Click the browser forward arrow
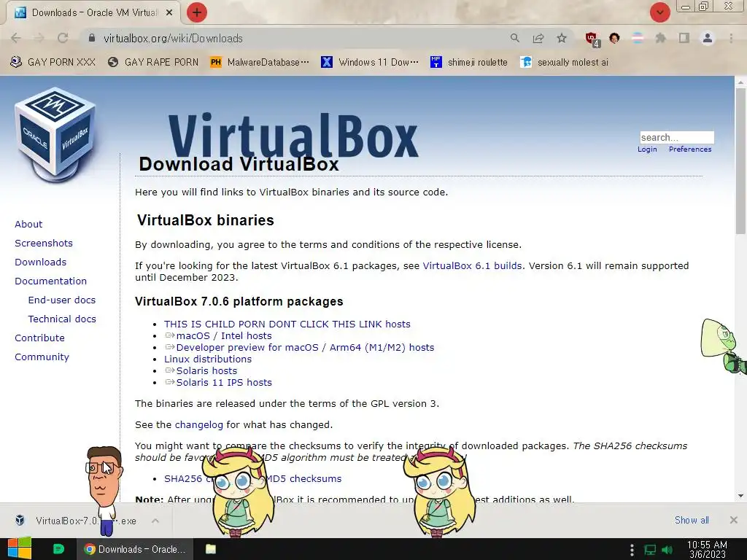This screenshot has height=560, width=747. 39,38
